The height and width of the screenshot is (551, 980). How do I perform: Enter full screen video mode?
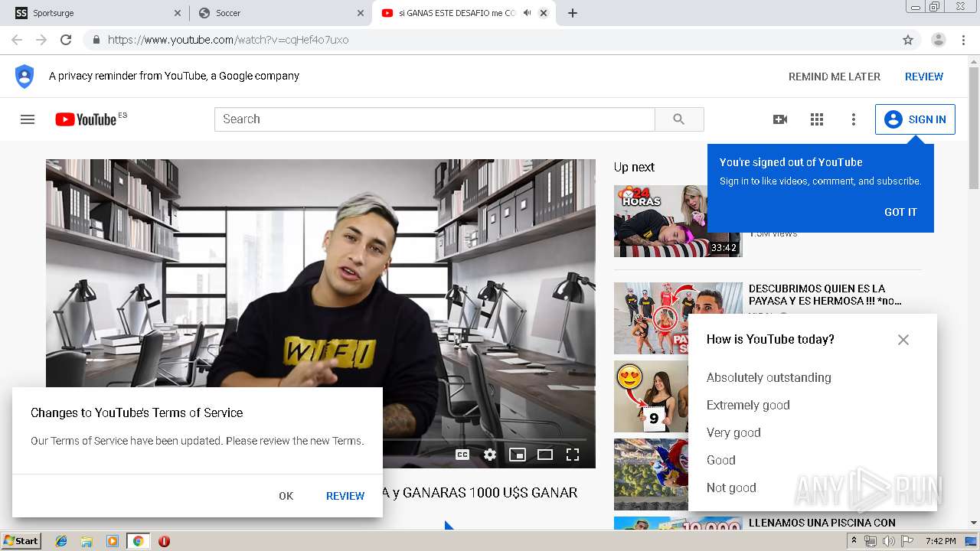pos(573,455)
